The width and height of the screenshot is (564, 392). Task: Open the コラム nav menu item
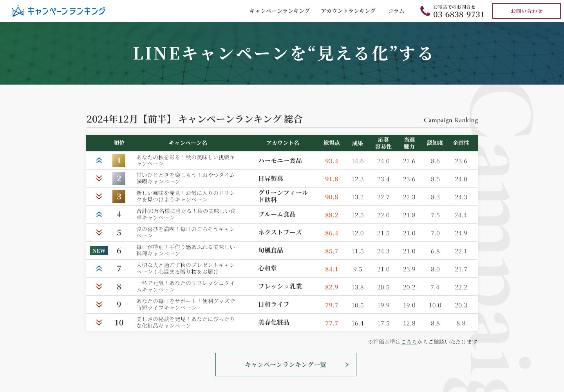point(396,11)
